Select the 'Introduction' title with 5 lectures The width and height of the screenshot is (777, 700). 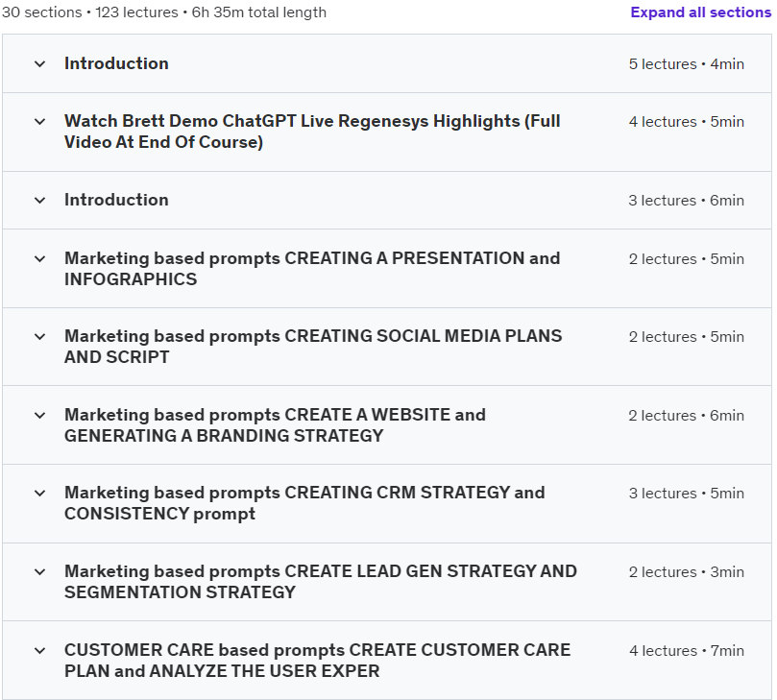(116, 63)
